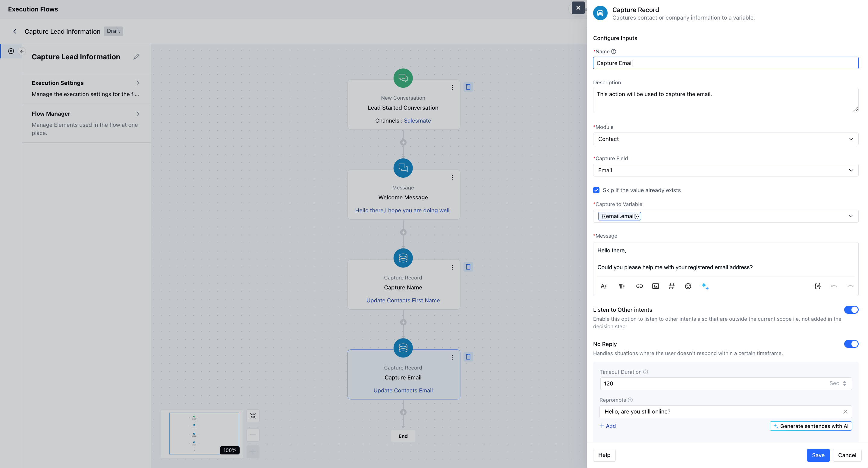The width and height of the screenshot is (868, 468).
Task: Click the hashtag icon in editor toolbar
Action: coord(671,286)
